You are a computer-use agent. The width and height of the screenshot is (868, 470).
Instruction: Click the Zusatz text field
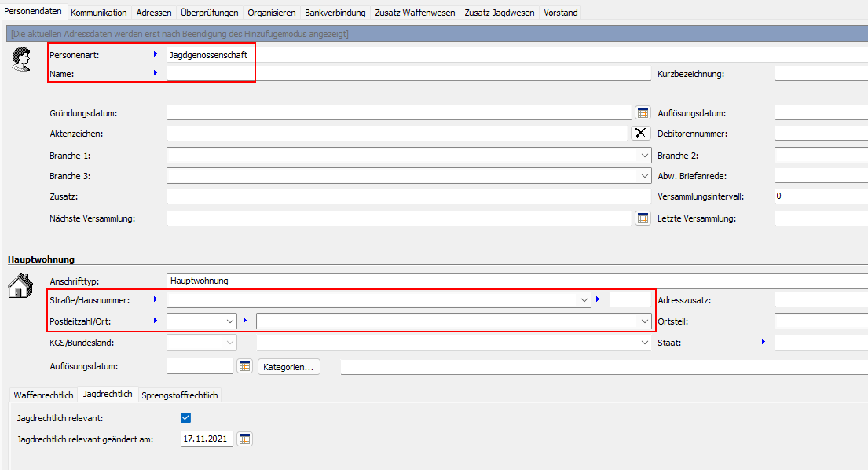[408, 196]
